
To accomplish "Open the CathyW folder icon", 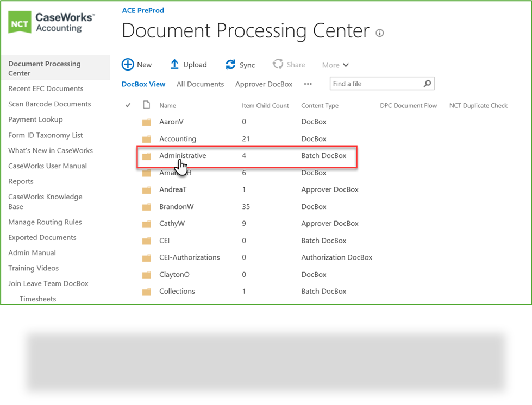I will pos(147,223).
